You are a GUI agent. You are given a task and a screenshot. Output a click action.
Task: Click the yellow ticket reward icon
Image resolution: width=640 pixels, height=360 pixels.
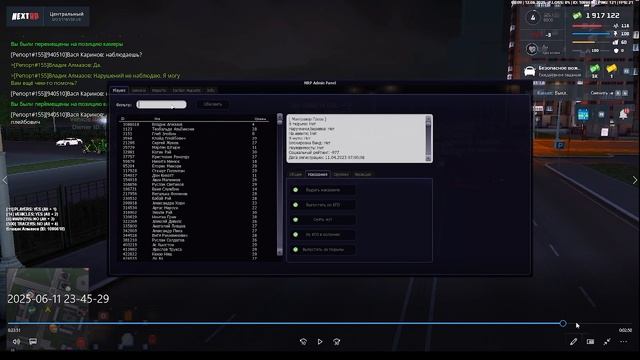point(611,69)
